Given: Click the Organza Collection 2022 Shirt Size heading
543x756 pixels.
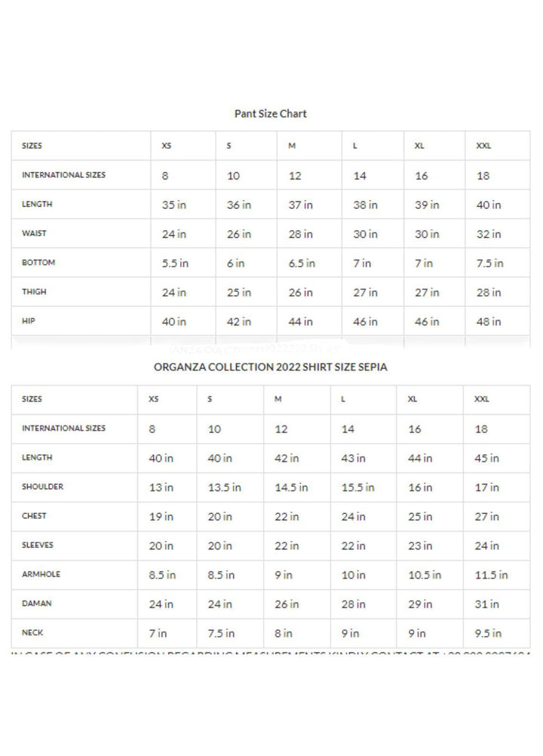Looking at the screenshot, I should [271, 367].
